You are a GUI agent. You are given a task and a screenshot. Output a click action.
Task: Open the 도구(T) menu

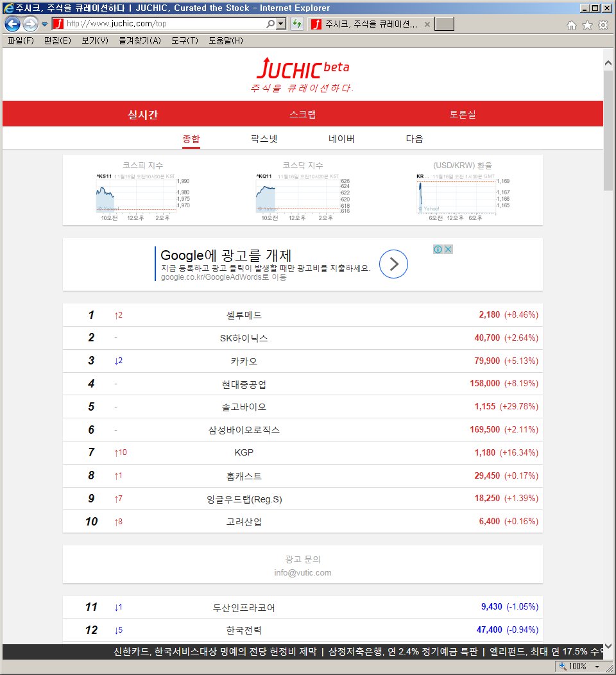[185, 40]
